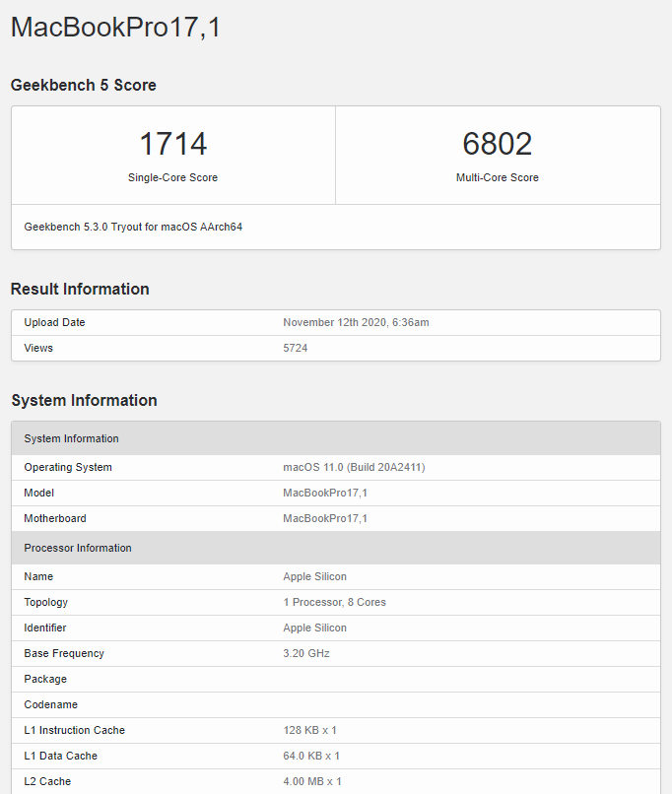
Task: Click the single-core score value 1714
Action: coord(172,144)
